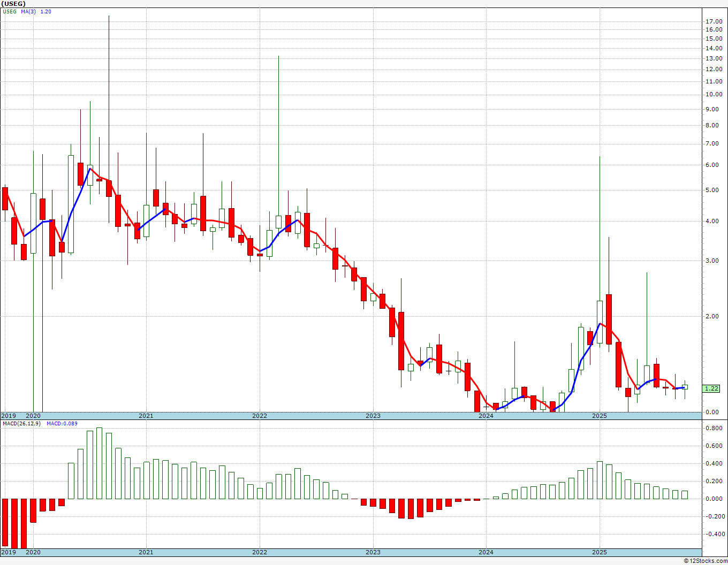Click the MA(3) indicator label
Viewport: 728px width, 565px height.
28,11
